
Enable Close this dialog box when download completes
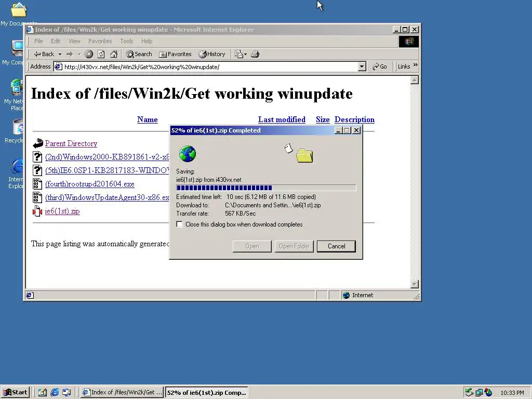pos(179,224)
